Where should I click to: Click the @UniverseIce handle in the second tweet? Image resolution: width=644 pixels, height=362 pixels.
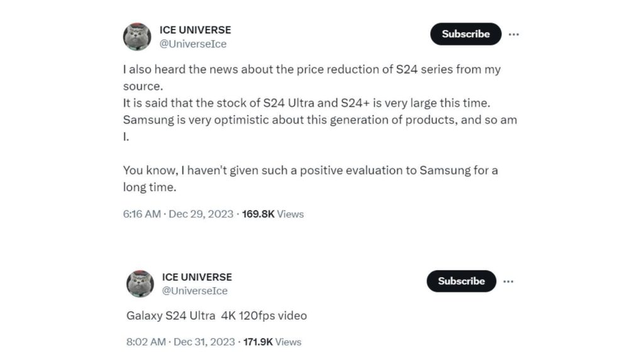[x=194, y=291]
